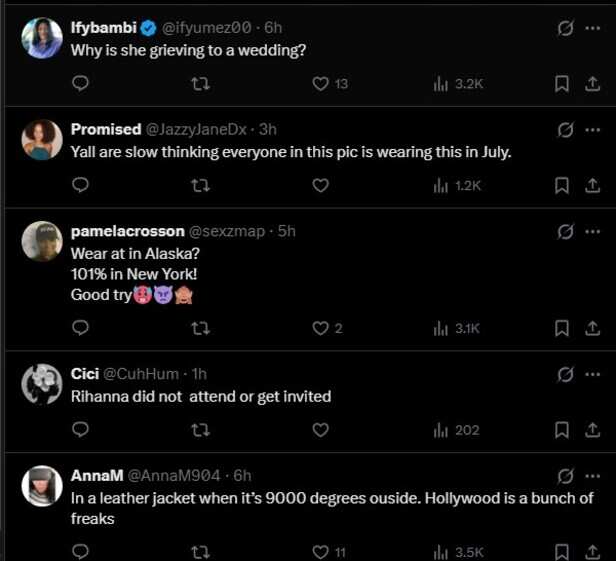Like Ifybambi's tweet with 13 likes
The height and width of the screenshot is (561, 616).
[320, 84]
